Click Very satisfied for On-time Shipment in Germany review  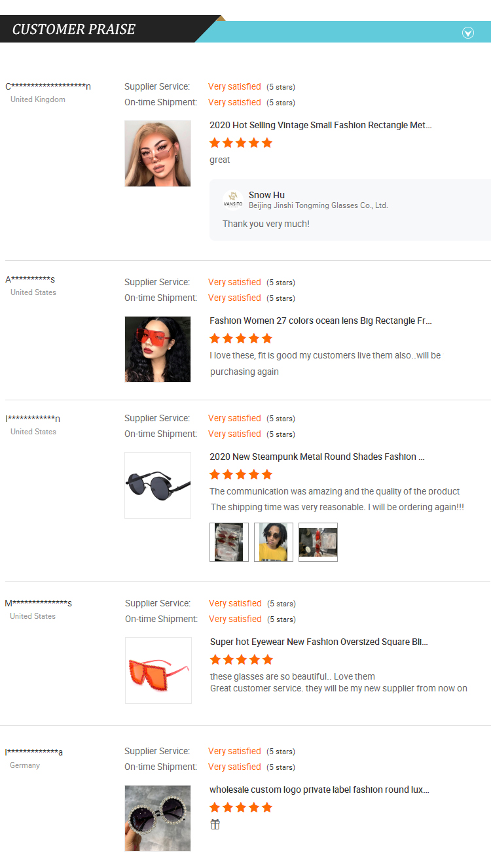[x=234, y=767]
